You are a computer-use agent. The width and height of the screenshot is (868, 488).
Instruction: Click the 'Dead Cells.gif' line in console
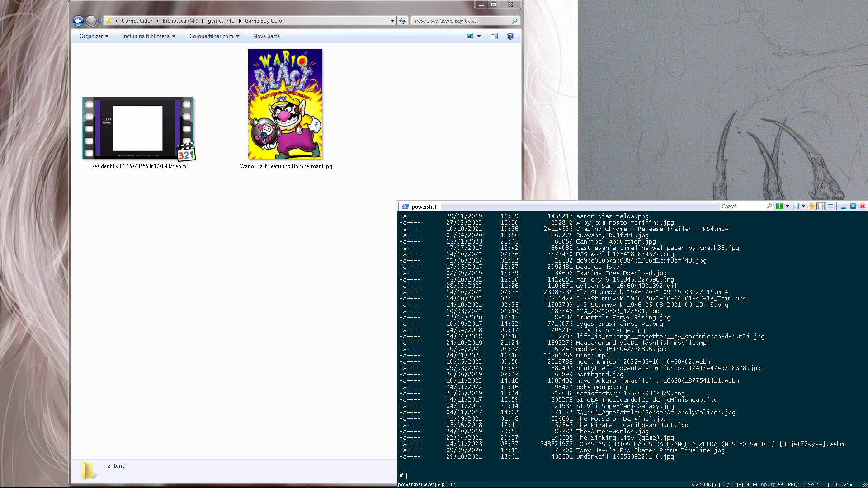[x=601, y=267]
